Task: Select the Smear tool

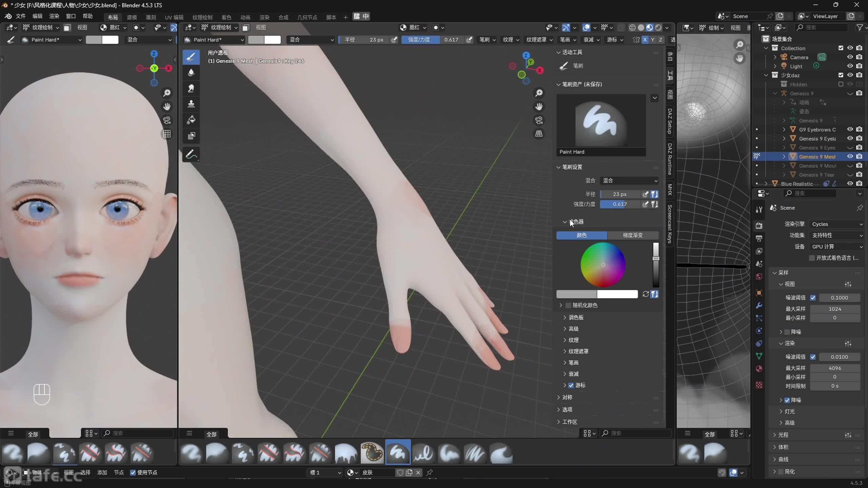Action: (x=191, y=88)
